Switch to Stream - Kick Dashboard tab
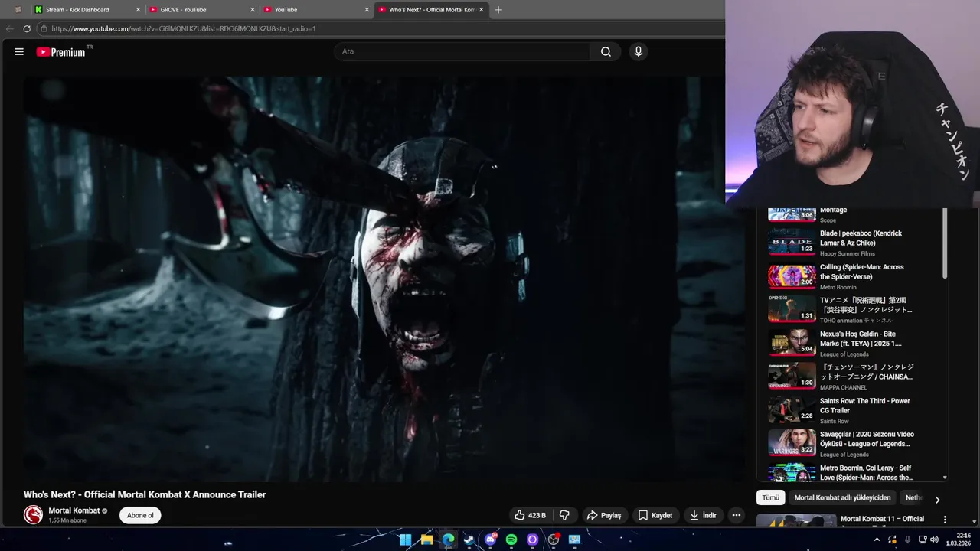Image resolution: width=980 pixels, height=551 pixels. 88,10
